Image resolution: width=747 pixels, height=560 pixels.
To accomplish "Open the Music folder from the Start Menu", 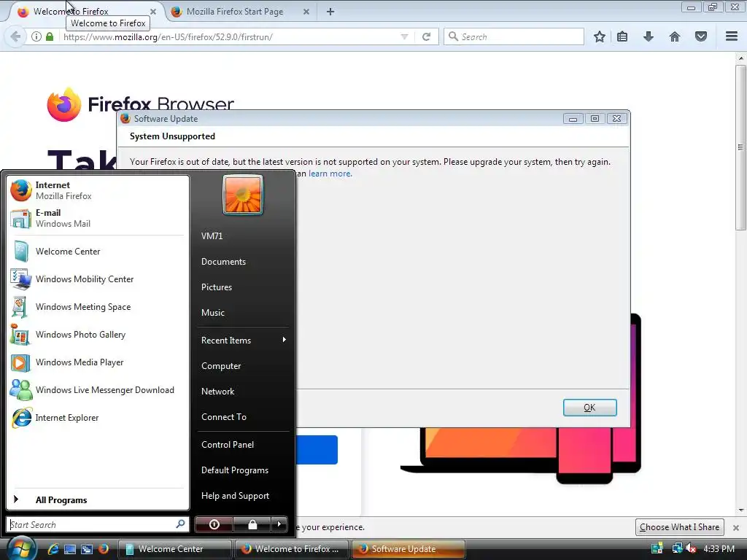I will [243, 312].
